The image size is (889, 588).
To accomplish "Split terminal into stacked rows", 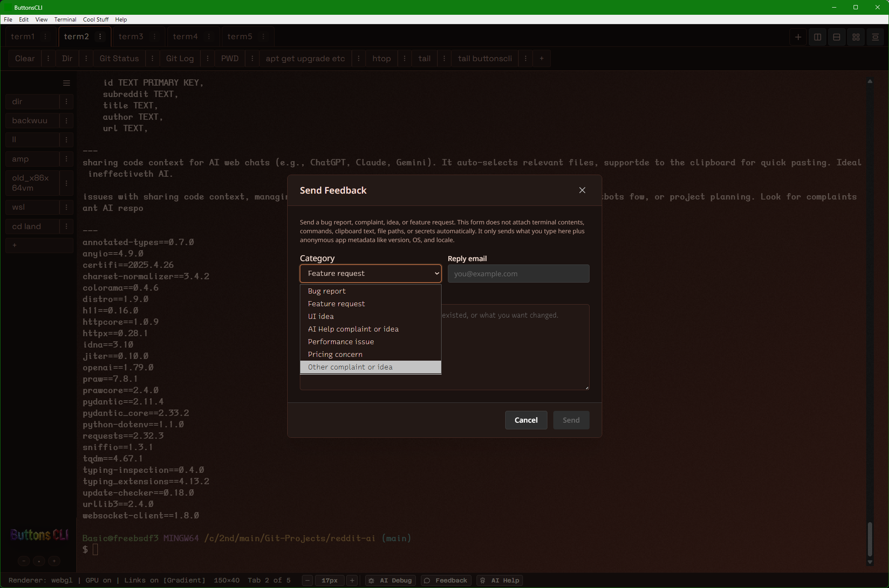I will (837, 37).
